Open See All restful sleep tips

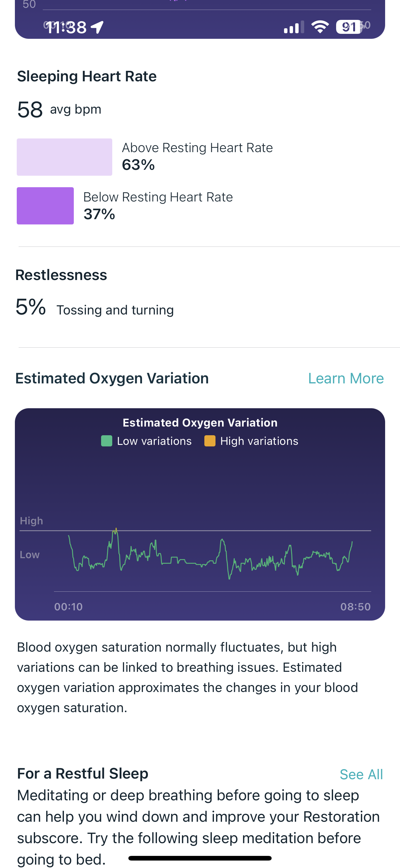pos(361,774)
